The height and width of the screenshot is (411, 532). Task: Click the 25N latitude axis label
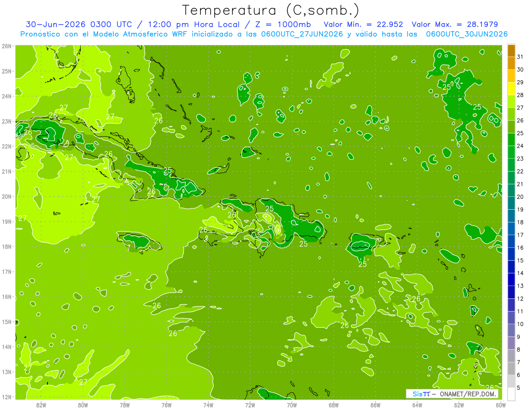tap(7, 71)
